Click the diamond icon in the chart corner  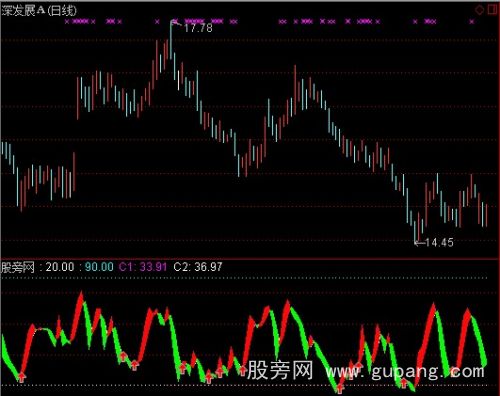coord(480,10)
